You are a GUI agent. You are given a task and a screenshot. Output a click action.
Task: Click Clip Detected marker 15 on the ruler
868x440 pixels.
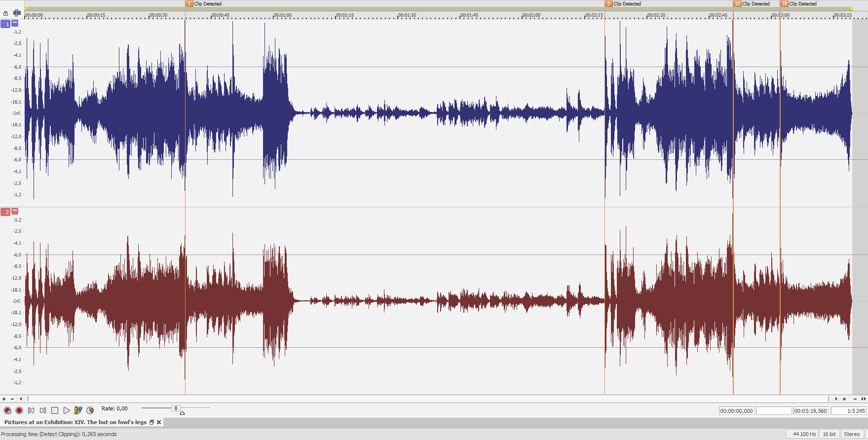[737, 4]
